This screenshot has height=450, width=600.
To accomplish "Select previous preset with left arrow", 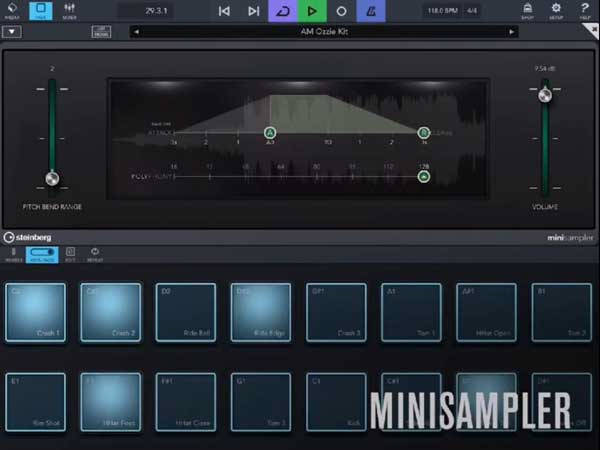I will coord(134,32).
